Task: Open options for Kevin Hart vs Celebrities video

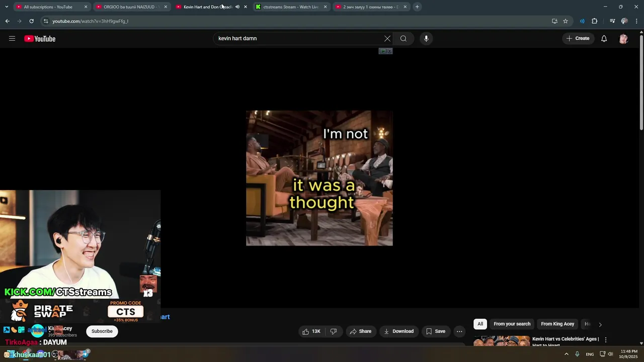Action: point(606,340)
